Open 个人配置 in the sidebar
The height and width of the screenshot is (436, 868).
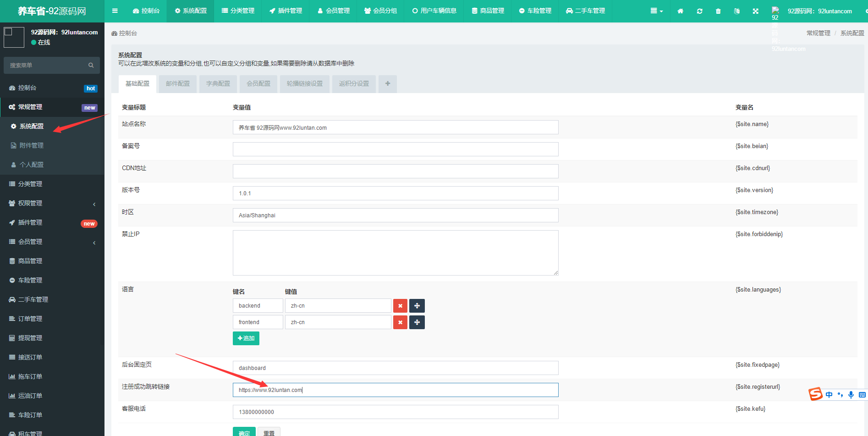click(52, 165)
